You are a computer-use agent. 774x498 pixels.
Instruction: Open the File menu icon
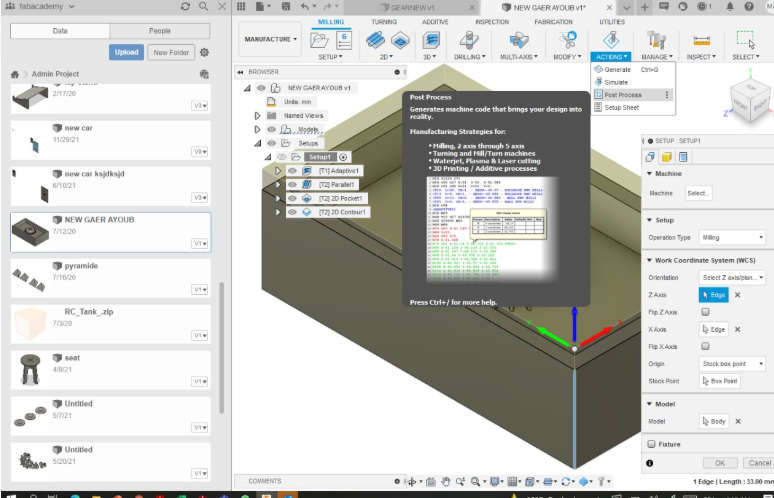click(260, 6)
